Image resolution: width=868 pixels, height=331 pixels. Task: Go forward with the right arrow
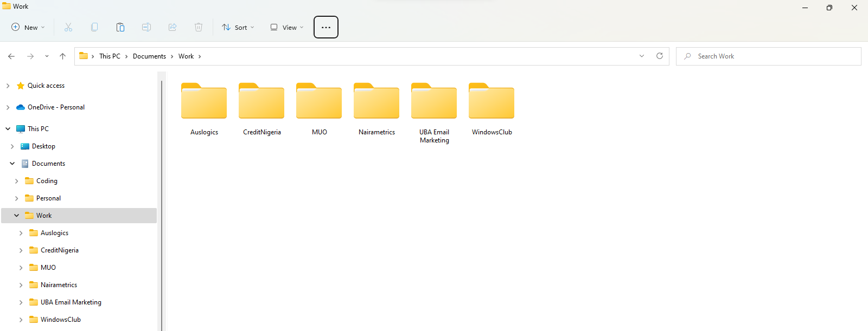click(30, 56)
